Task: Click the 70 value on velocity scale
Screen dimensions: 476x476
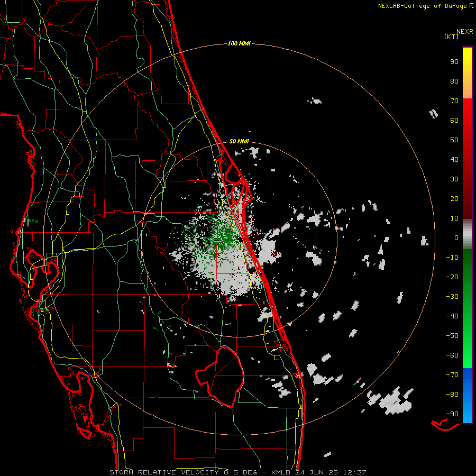Action: coord(454,101)
